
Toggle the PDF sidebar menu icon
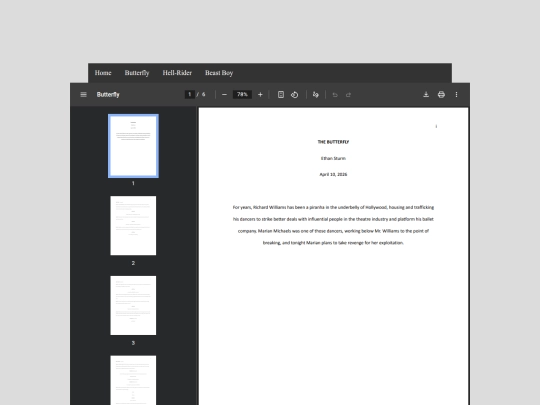pos(83,94)
